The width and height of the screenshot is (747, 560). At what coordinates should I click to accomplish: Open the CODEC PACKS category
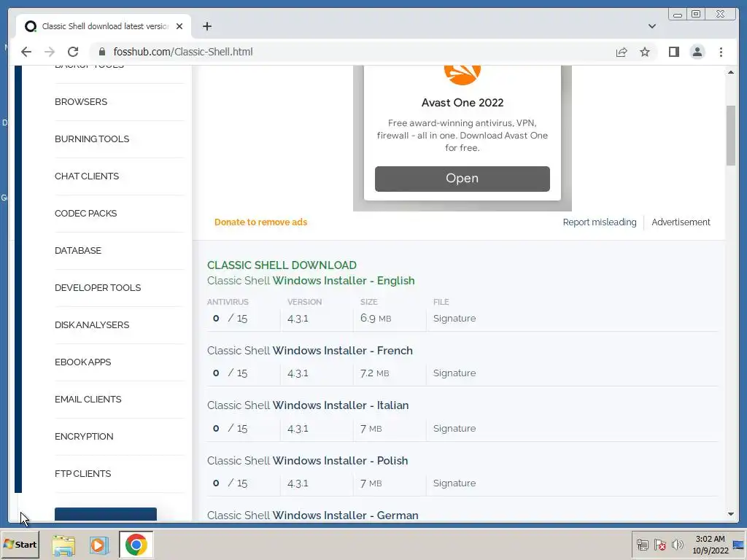click(86, 214)
